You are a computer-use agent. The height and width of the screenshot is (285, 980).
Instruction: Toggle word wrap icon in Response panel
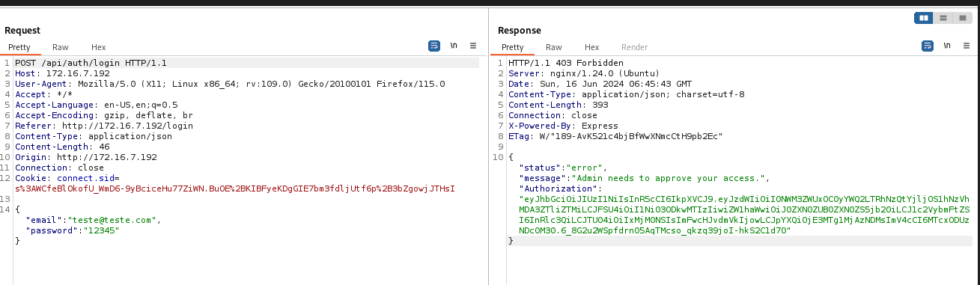click(x=928, y=46)
